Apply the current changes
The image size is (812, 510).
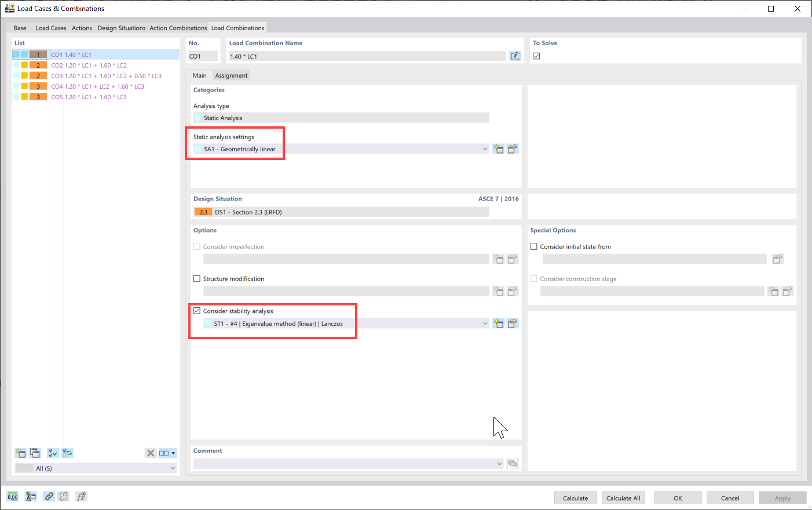(782, 497)
